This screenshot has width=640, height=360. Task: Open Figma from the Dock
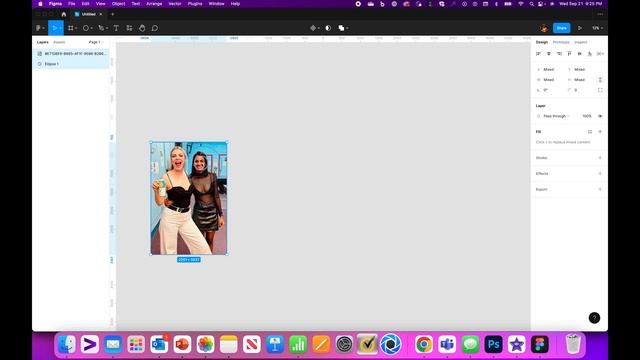tap(540, 344)
